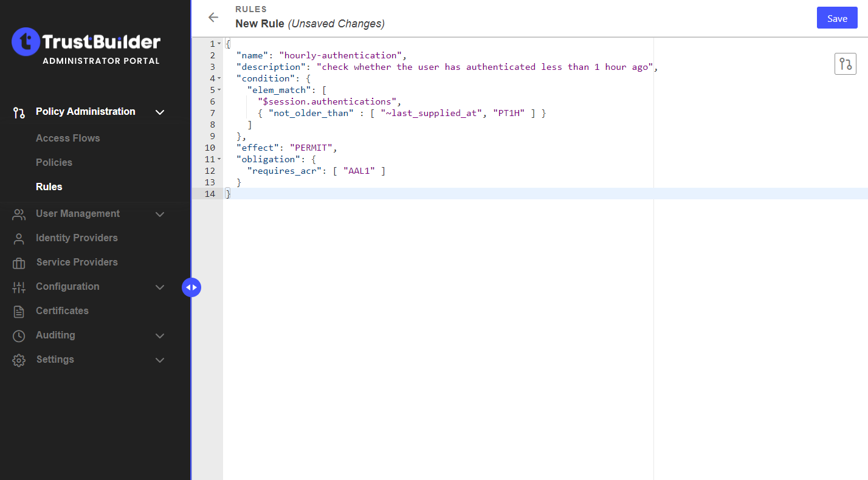Expand the User Management chevron
This screenshot has height=480, width=868.
coord(160,214)
